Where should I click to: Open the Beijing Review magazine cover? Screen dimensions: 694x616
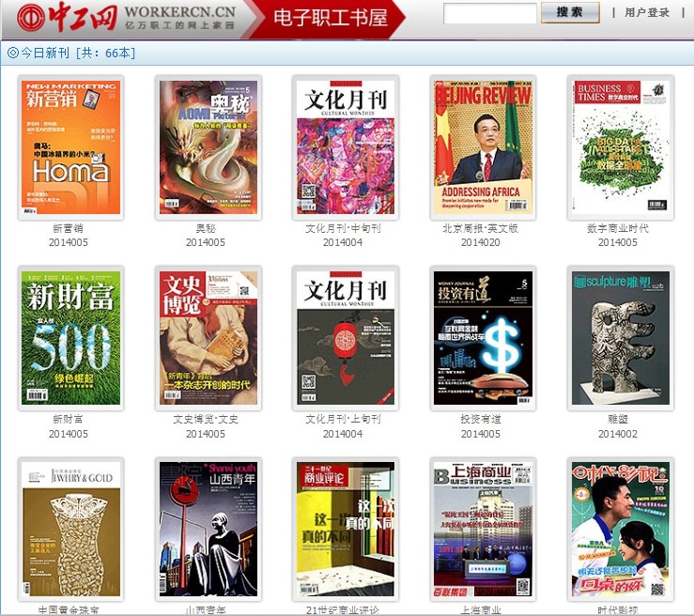point(483,147)
